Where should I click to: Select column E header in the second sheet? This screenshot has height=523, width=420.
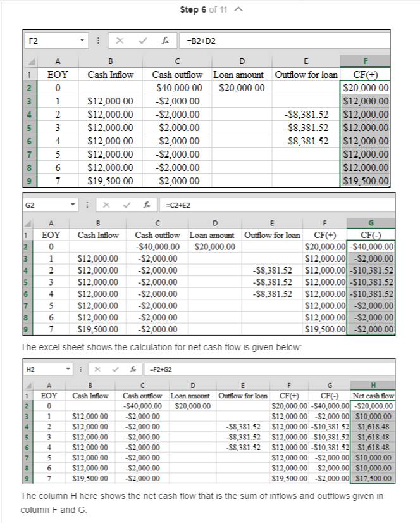[x=272, y=223]
